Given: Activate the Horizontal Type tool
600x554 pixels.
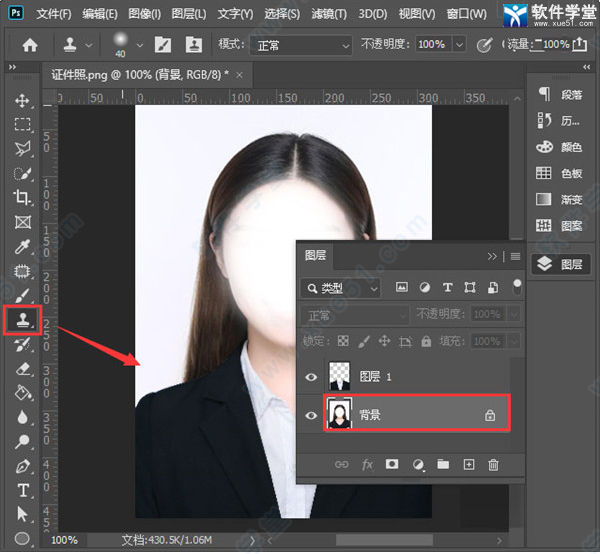Looking at the screenshot, I should coord(22,490).
